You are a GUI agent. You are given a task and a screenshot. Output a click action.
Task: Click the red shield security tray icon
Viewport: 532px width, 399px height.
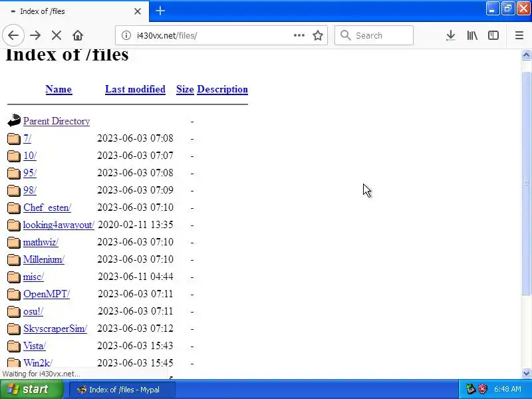click(483, 389)
